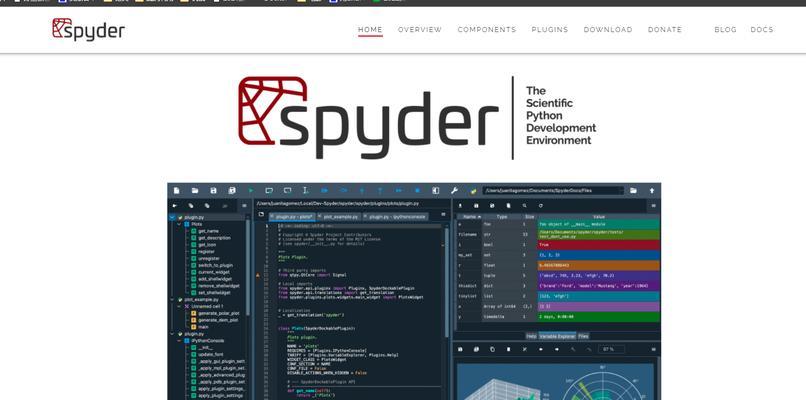Stop debugging with the blue square icon
806x400 pixels.
[417, 190]
